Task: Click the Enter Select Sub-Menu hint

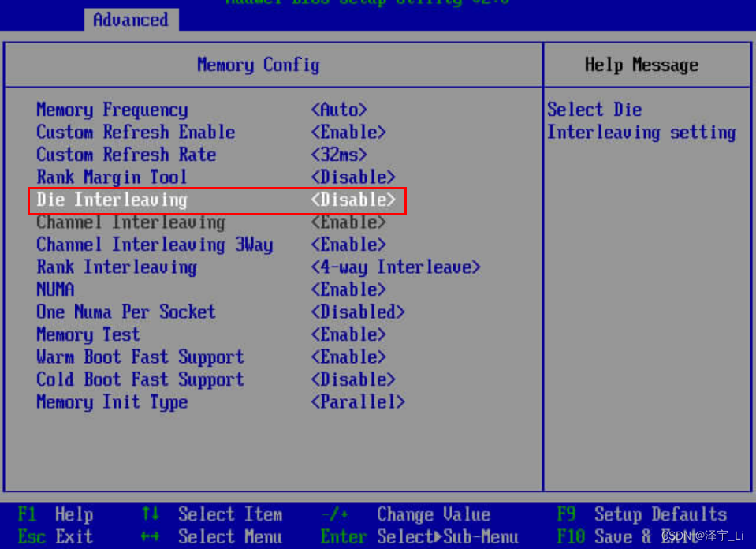Action: 420,536
